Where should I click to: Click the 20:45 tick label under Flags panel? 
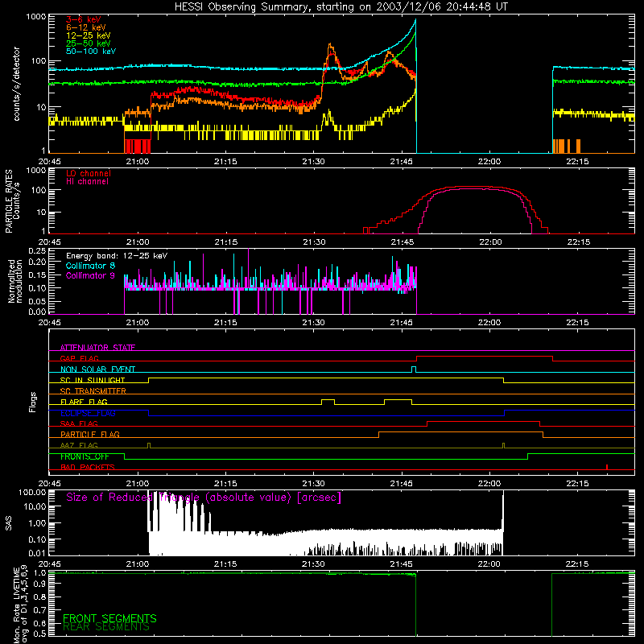point(50,483)
